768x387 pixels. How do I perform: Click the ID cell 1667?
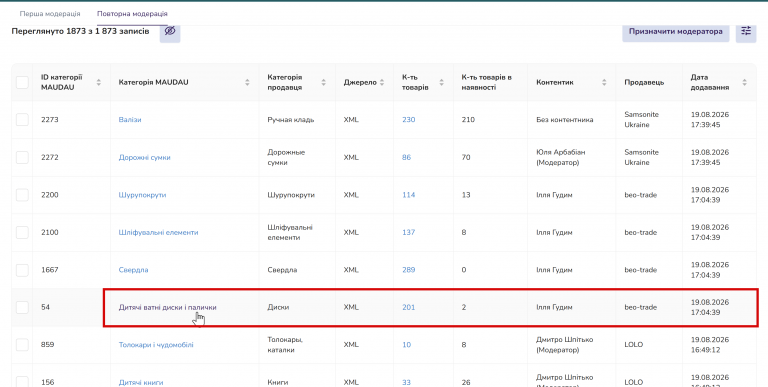49,270
